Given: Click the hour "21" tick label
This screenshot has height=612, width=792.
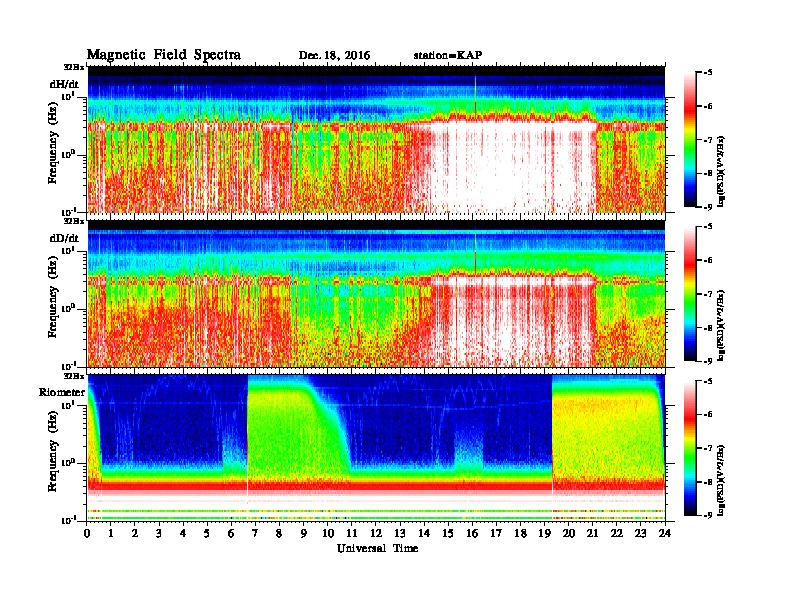Looking at the screenshot, I should 592,533.
